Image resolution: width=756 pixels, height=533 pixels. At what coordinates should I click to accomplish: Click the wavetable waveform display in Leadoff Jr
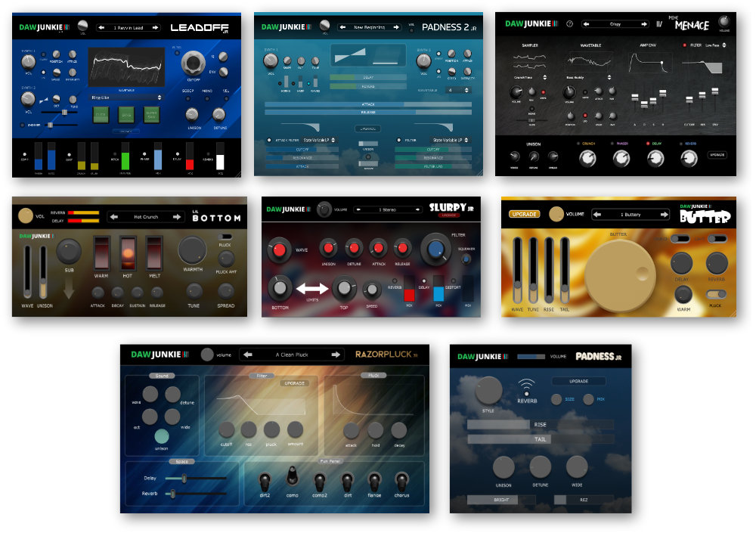pyautogui.click(x=126, y=67)
